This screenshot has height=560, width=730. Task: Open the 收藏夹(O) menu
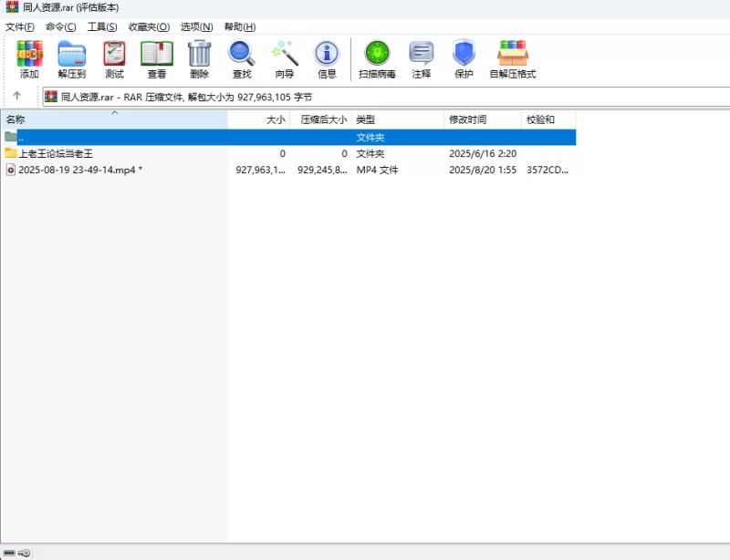[149, 27]
